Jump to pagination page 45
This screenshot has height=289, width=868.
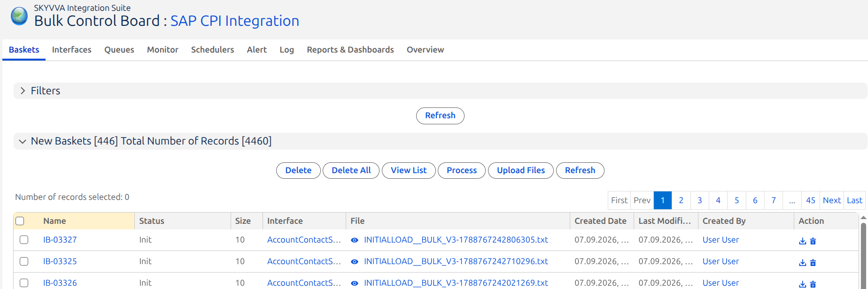pyautogui.click(x=811, y=200)
